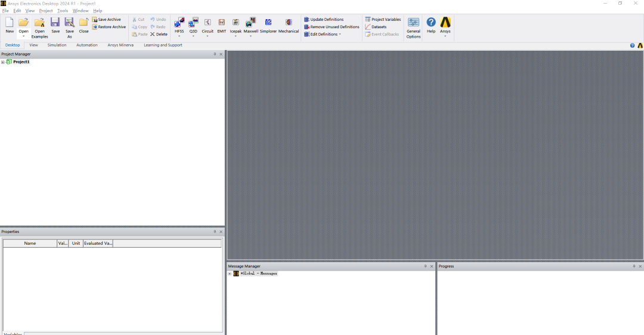The width and height of the screenshot is (644, 335).
Task: Switch to the Ansys Minerva tab
Action: [x=120, y=45]
